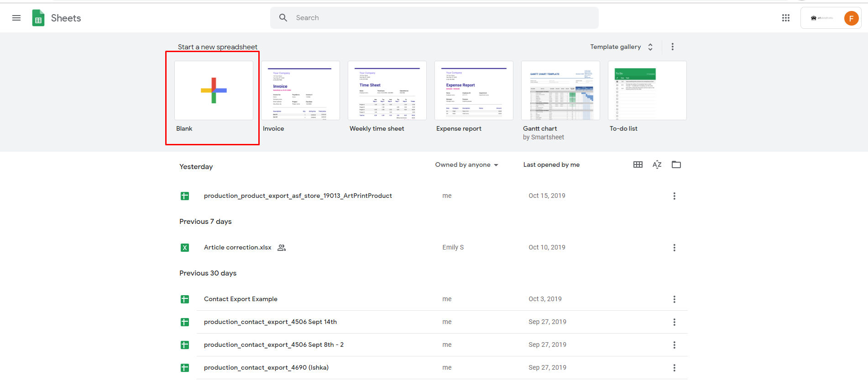Open the file picker folder icon
868x382 pixels.
coord(676,164)
